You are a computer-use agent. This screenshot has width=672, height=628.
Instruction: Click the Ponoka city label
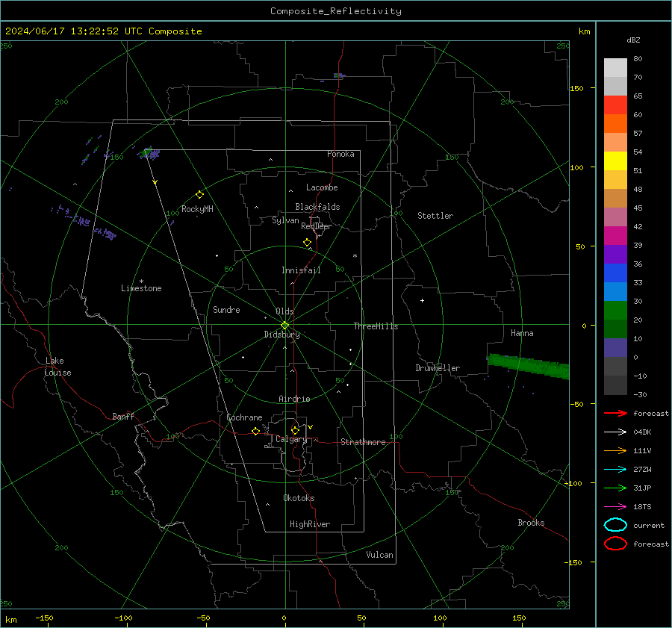click(x=340, y=154)
